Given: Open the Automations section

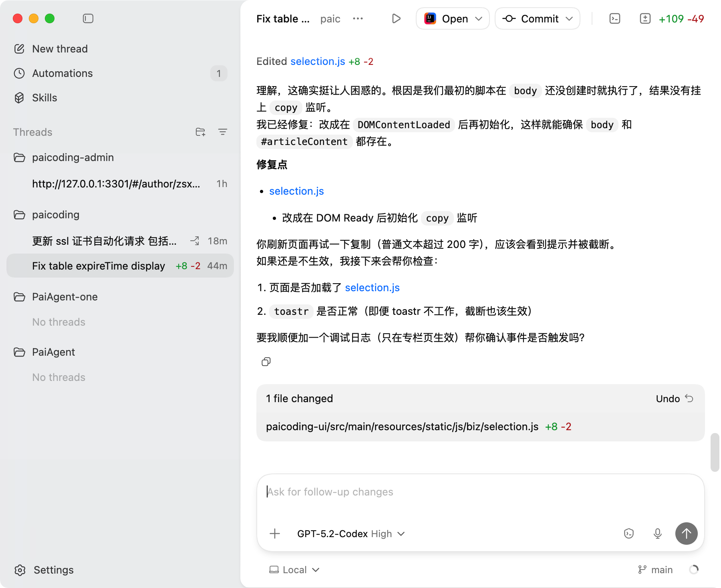Looking at the screenshot, I should pos(62,73).
